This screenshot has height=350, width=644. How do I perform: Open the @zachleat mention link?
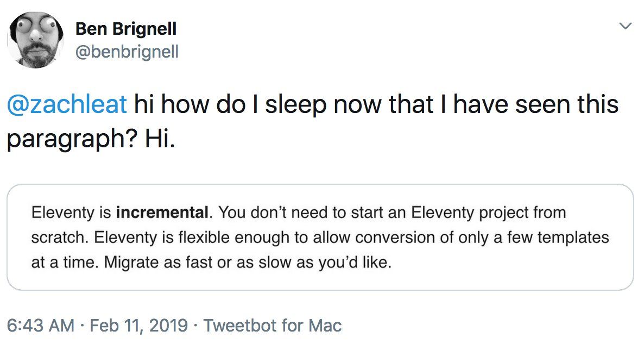point(67,104)
